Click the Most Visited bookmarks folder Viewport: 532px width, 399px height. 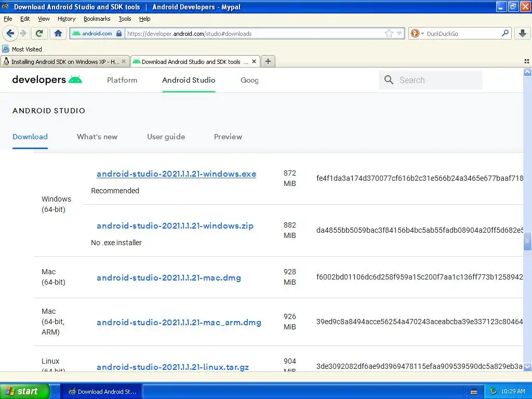pos(22,49)
